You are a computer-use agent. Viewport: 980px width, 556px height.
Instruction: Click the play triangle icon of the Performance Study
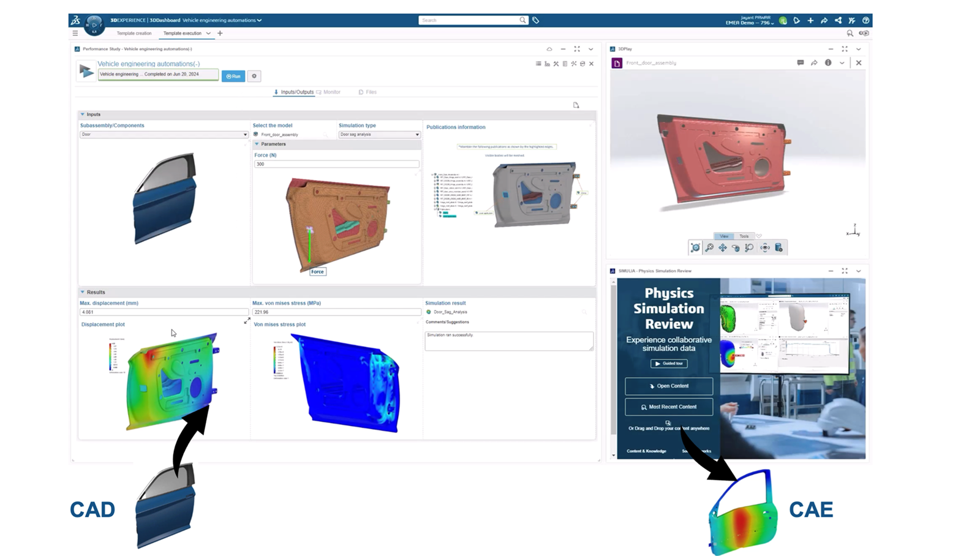(x=86, y=72)
